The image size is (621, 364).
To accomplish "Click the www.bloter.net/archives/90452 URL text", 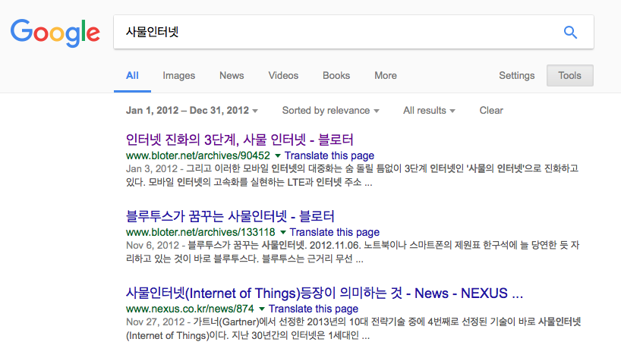I will [x=198, y=156].
